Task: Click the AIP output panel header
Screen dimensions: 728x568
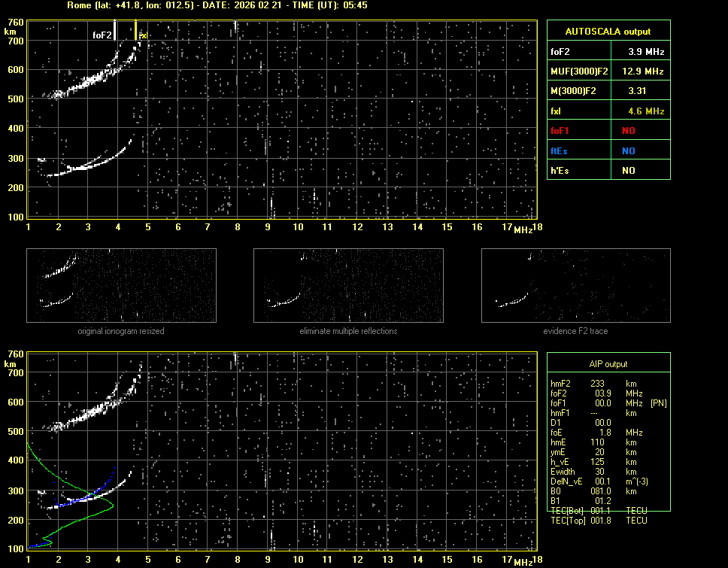Action: (608, 364)
